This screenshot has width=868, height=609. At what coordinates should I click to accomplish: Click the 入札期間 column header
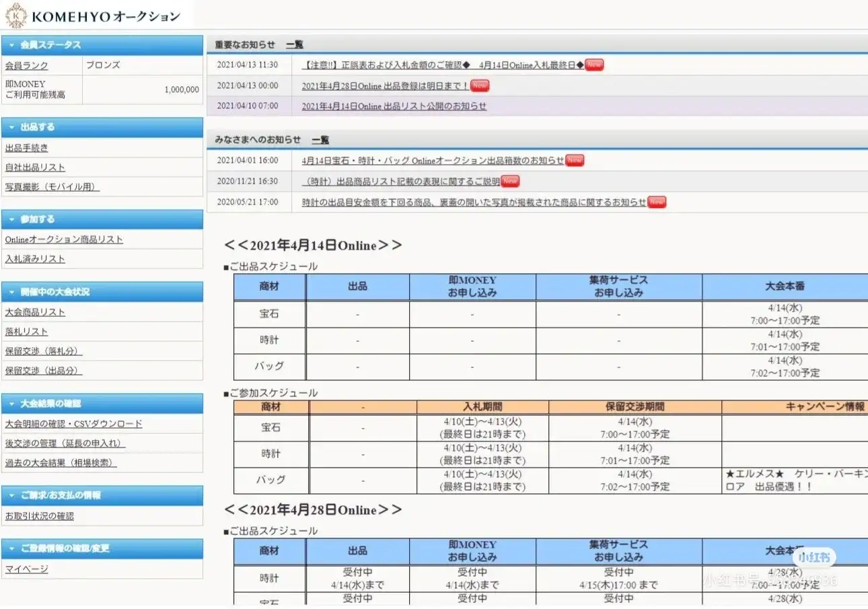(x=482, y=407)
